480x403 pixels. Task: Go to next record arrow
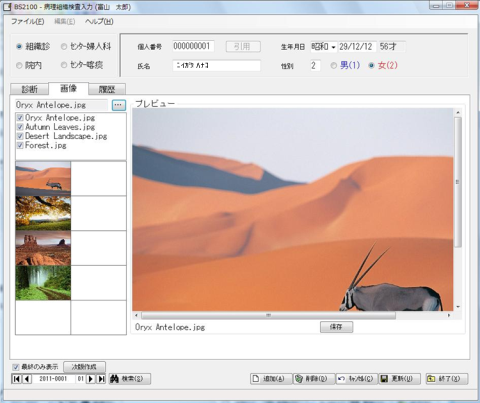(x=91, y=379)
